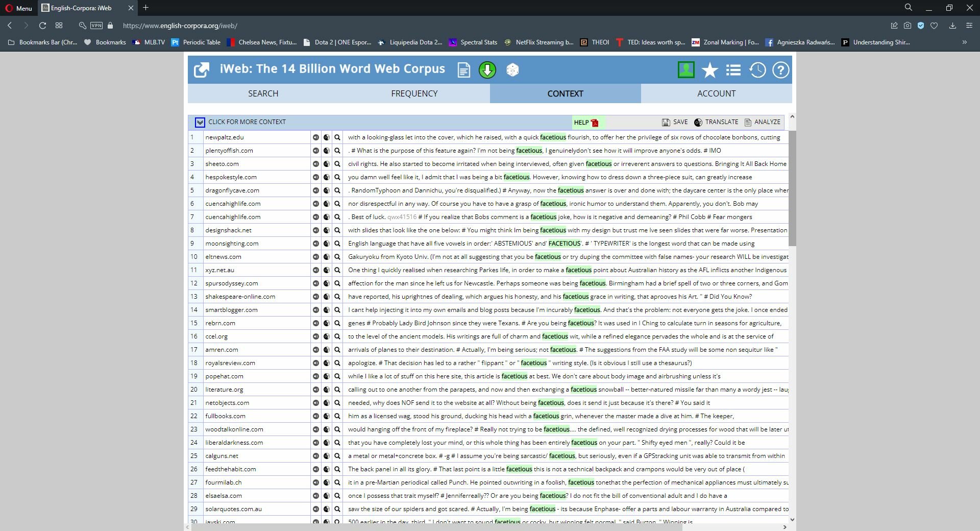
Task: Open the speed dial start page icon
Action: (59, 26)
